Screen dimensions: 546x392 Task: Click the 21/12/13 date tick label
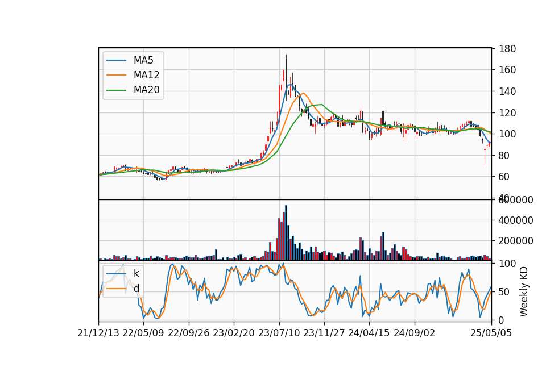pos(98,333)
